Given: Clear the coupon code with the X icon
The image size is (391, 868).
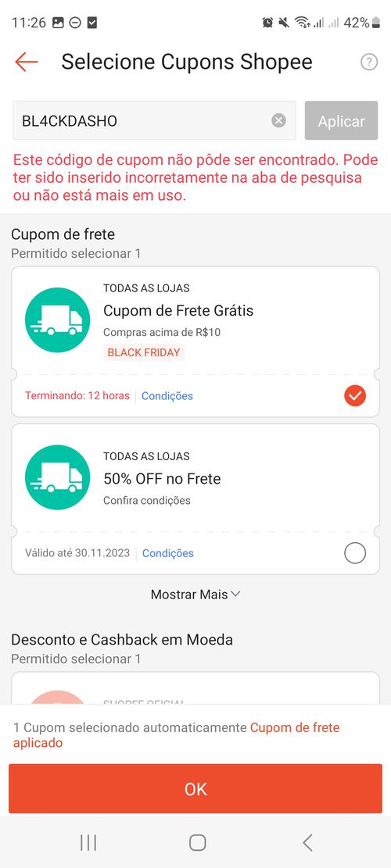Looking at the screenshot, I should 278,120.
